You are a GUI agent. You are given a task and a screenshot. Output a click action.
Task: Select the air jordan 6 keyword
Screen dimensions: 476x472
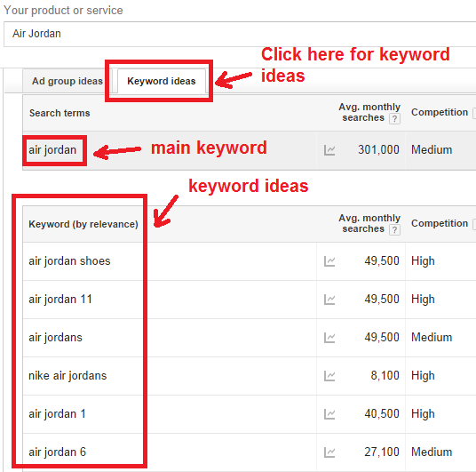click(x=58, y=452)
